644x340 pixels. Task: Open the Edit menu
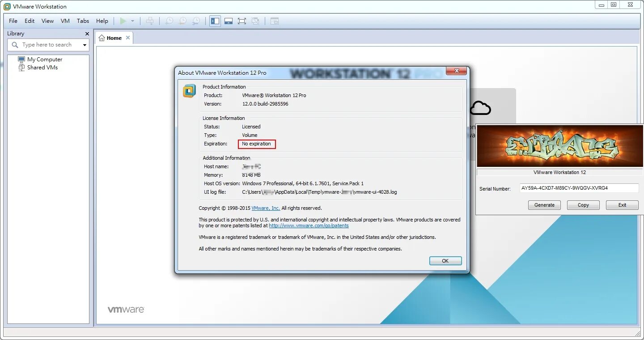30,21
